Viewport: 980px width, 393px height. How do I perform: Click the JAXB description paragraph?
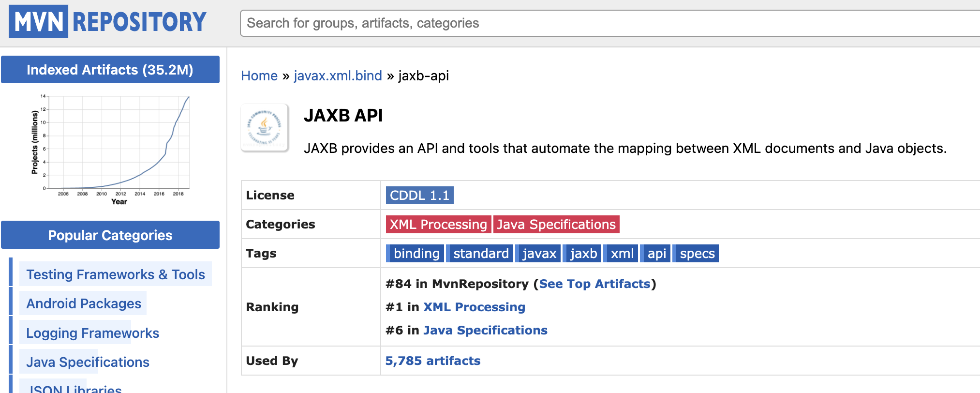click(x=625, y=148)
